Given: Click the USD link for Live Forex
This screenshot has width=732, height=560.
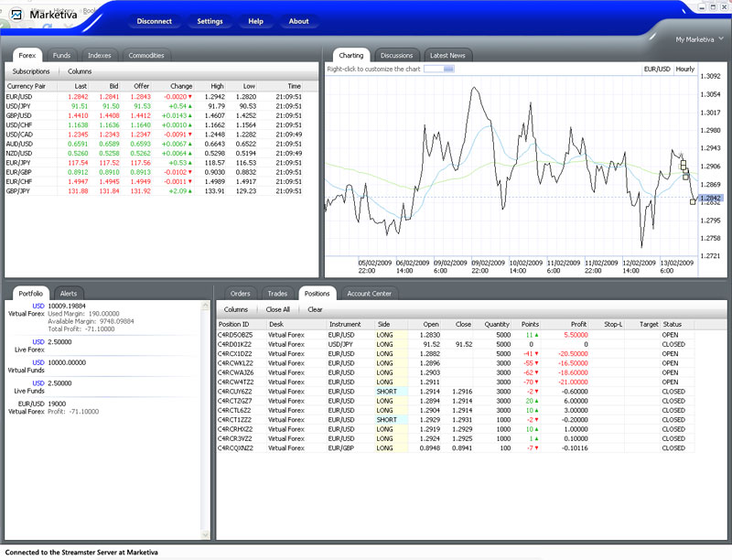Looking at the screenshot, I should [x=38, y=341].
